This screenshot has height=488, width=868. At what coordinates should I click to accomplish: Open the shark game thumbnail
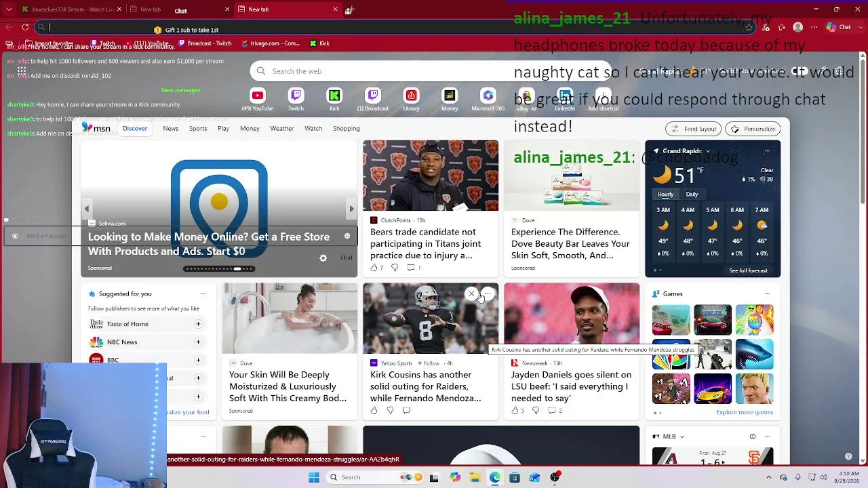pos(754,355)
